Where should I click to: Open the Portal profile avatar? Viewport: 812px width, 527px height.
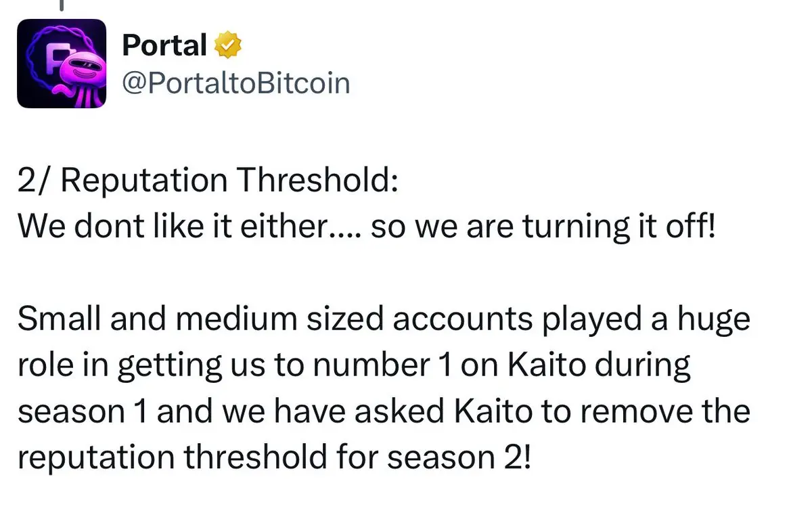point(62,64)
